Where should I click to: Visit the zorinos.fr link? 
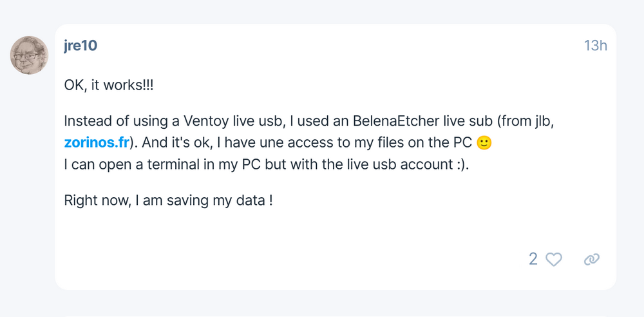pyautogui.click(x=97, y=143)
